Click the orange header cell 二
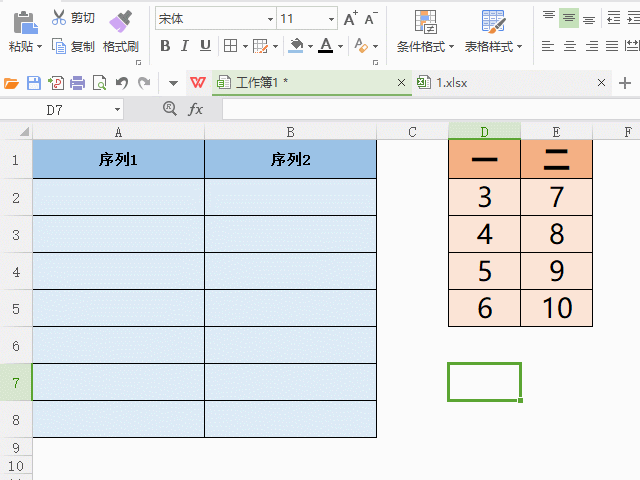 tap(557, 159)
